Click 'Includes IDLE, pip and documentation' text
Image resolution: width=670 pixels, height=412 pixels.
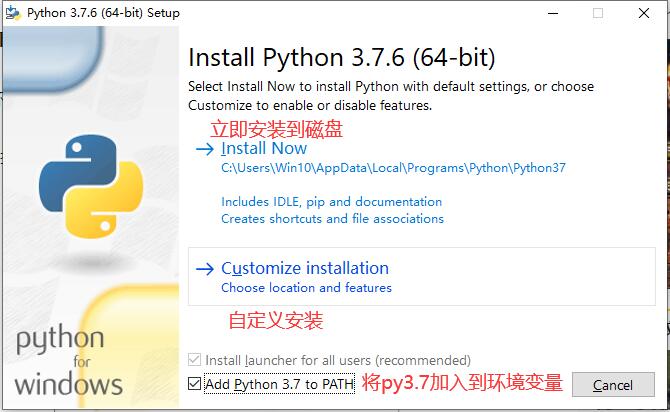point(332,202)
